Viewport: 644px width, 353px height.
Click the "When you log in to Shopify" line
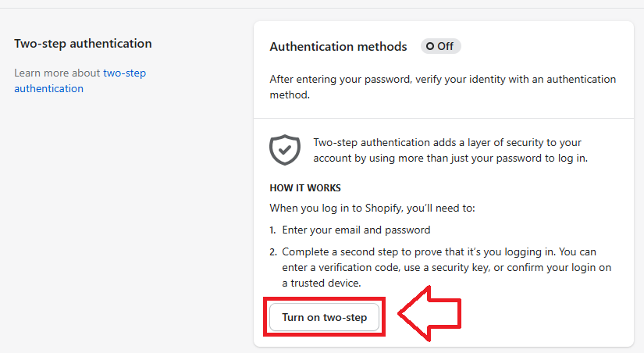click(372, 209)
